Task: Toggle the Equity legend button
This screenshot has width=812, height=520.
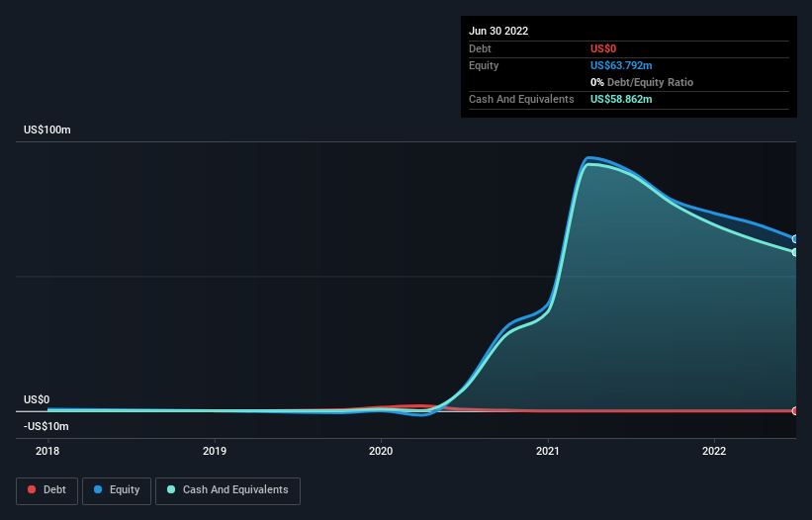Action: 117,490
